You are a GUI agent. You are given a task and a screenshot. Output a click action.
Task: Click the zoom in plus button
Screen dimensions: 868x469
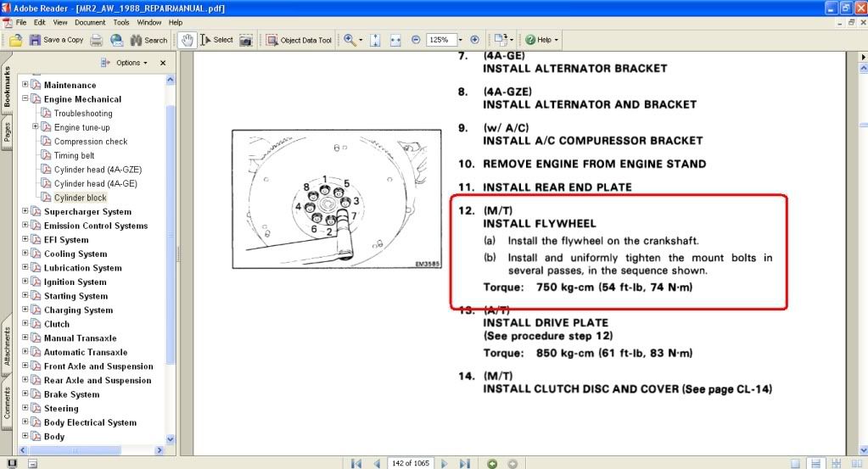(474, 40)
